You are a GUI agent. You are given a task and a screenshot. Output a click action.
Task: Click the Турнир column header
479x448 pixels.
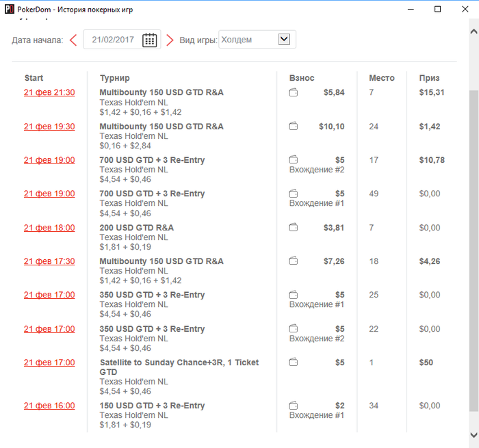pos(115,78)
